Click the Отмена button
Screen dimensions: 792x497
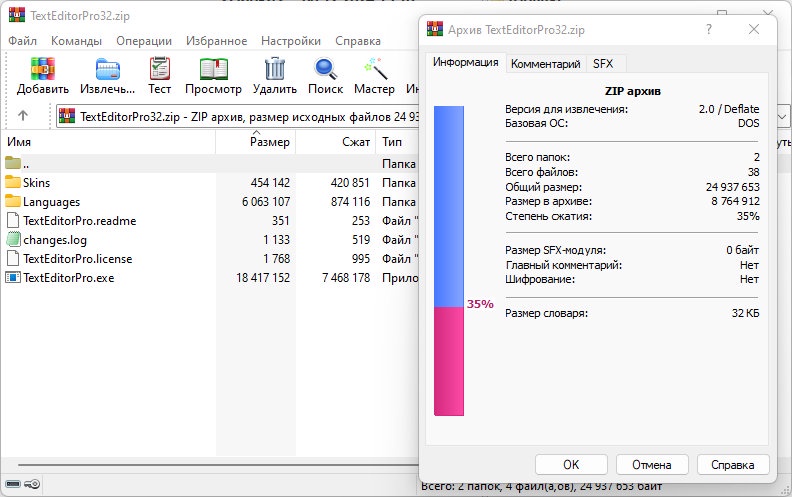(x=652, y=465)
